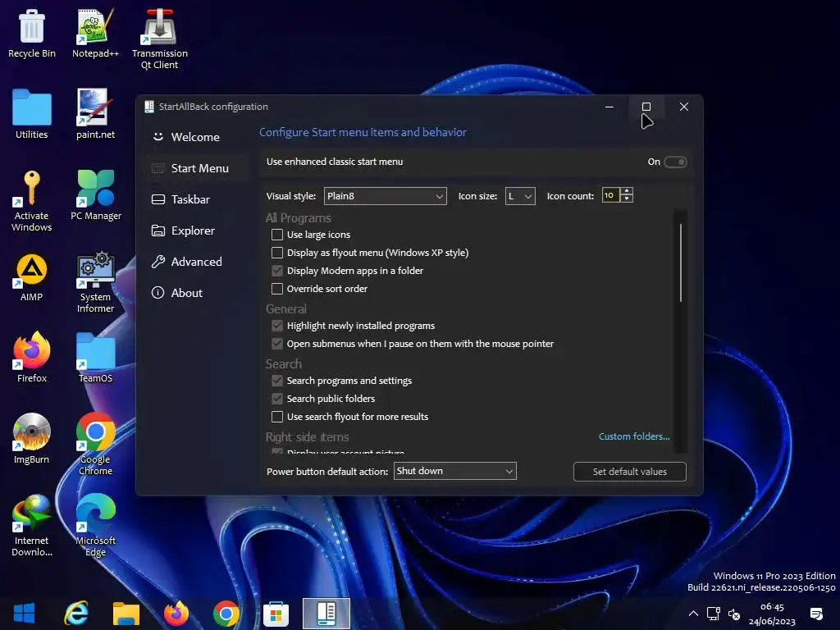Open Power button default action dropdown
840x630 pixels.
[454, 471]
